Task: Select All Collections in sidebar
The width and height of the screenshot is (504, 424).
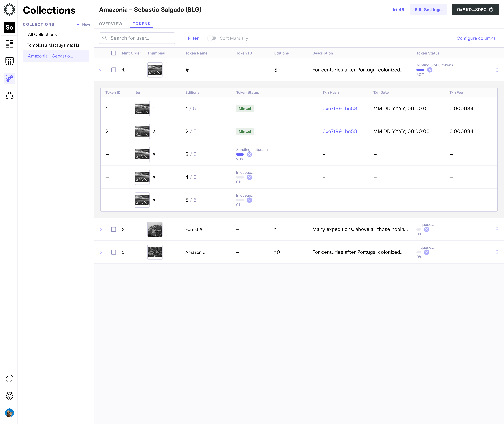Action: click(42, 34)
